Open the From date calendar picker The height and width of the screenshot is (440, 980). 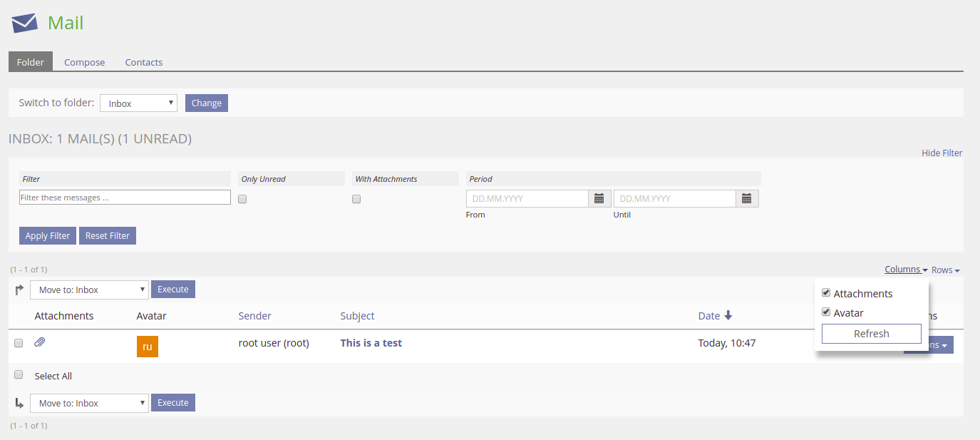[x=599, y=198]
